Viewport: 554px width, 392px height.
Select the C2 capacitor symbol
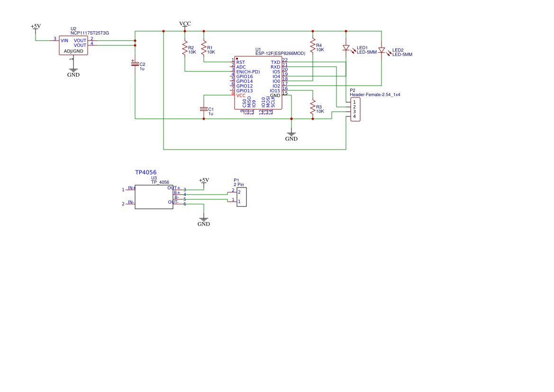pyautogui.click(x=135, y=64)
